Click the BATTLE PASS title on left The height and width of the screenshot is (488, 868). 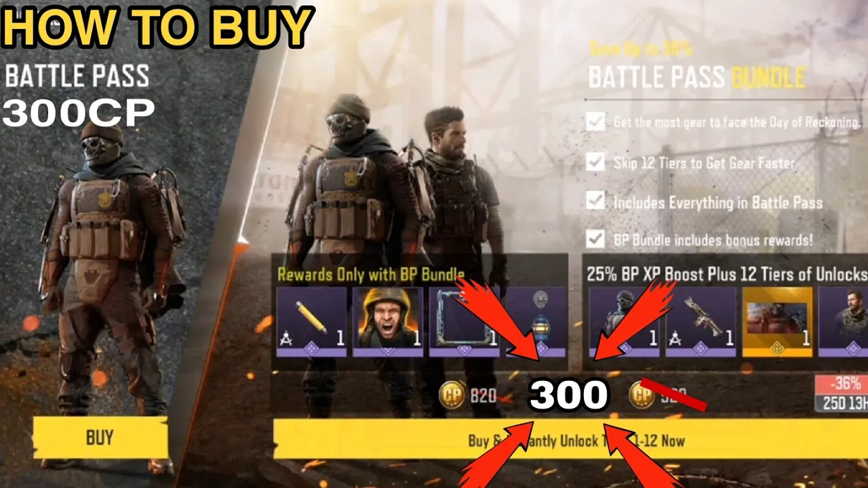[77, 76]
